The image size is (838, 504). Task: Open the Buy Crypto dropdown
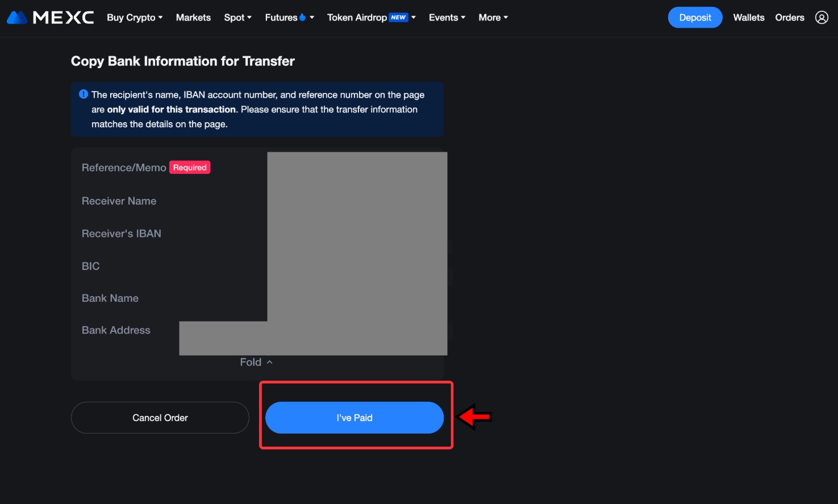(134, 17)
